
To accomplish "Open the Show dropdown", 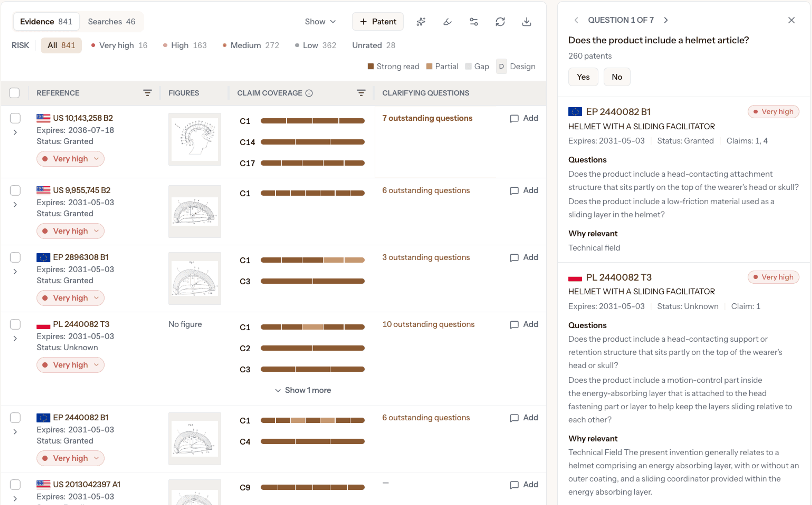I will (320, 22).
